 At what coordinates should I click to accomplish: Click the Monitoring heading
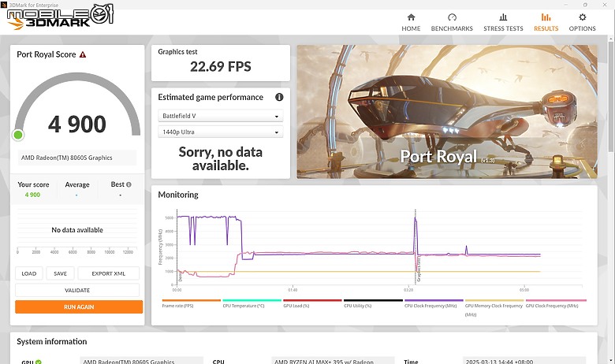pos(178,195)
